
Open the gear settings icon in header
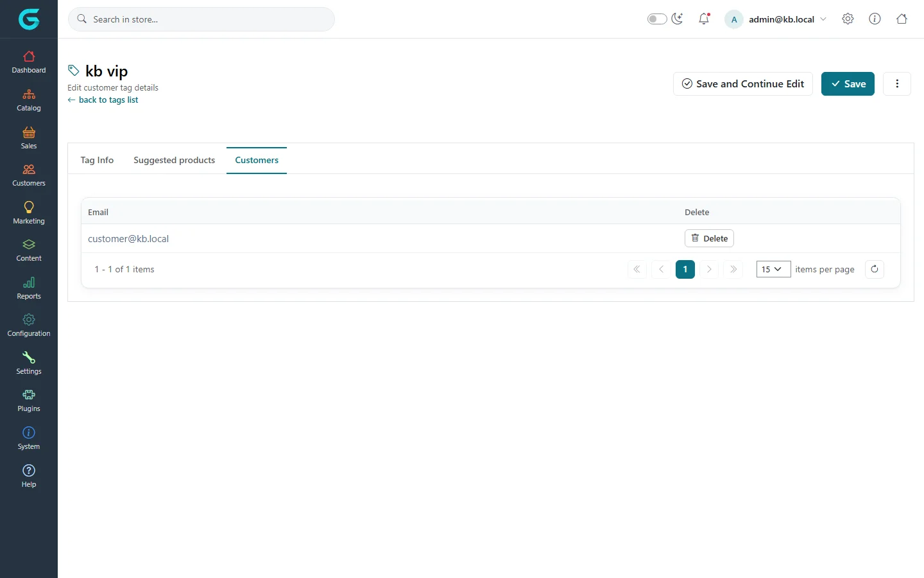tap(848, 19)
